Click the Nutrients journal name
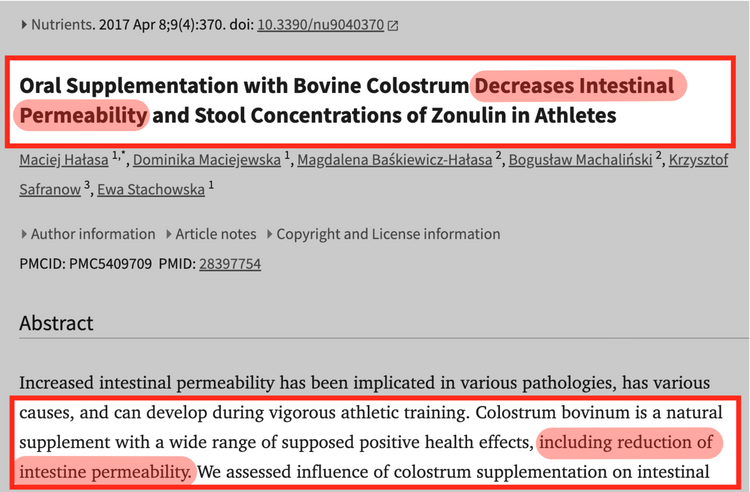750x492 pixels. click(61, 25)
